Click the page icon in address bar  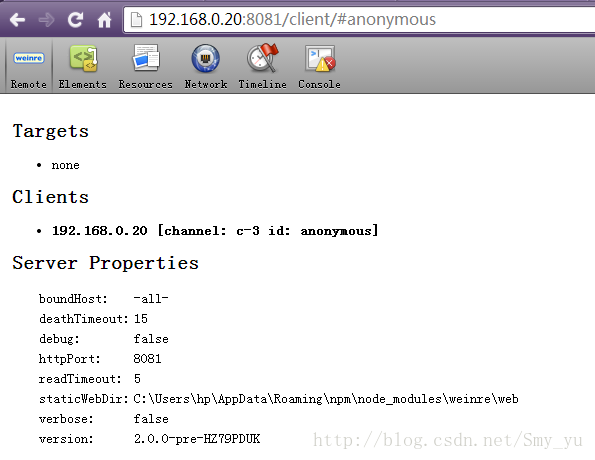pos(136,19)
